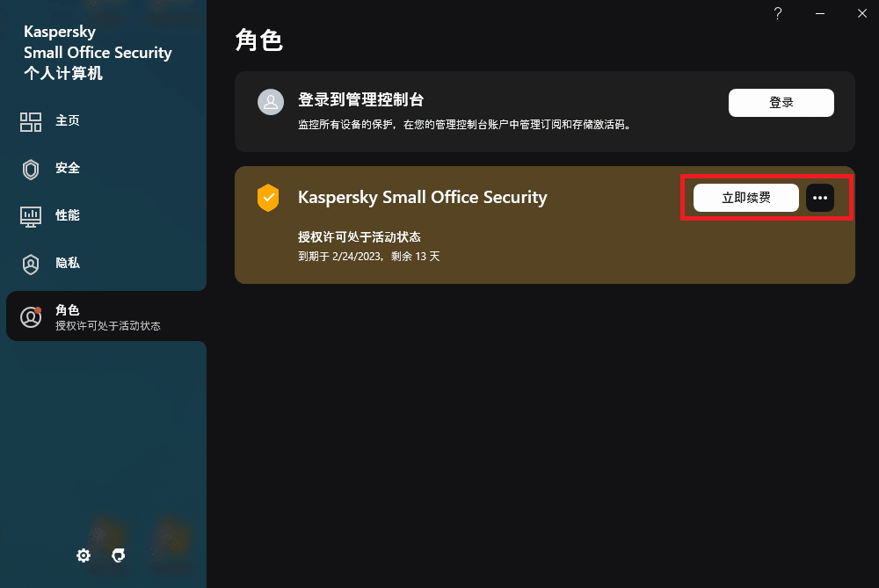
Task: Click the 授权许可处于活动状态 status in license card
Action: pos(360,237)
